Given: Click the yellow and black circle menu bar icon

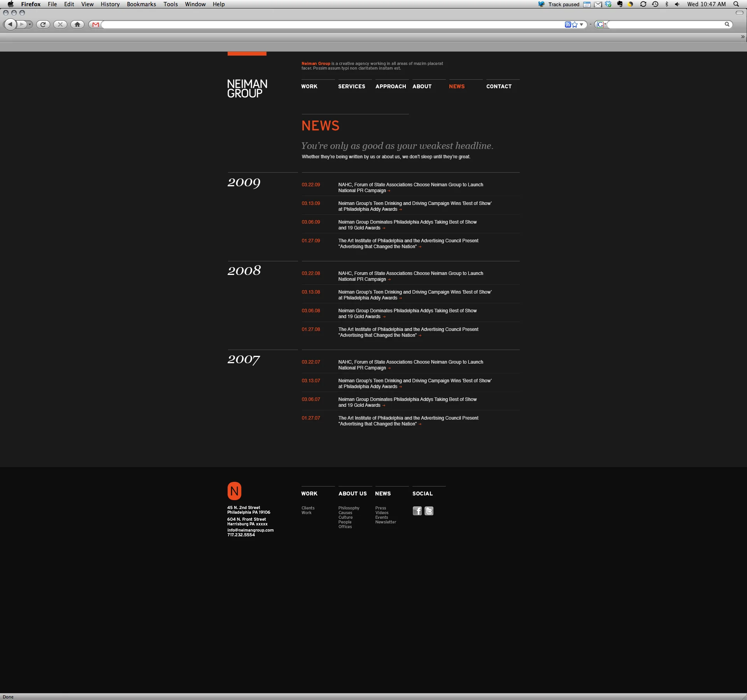Looking at the screenshot, I should (x=631, y=4).
